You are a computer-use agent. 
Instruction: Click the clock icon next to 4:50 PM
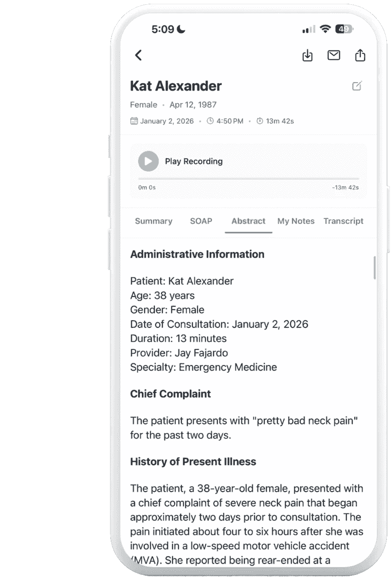click(x=210, y=121)
